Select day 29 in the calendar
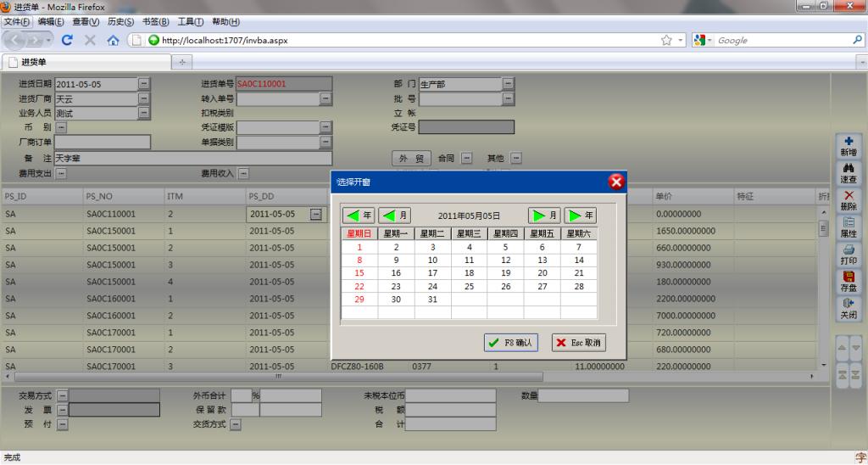 359,300
